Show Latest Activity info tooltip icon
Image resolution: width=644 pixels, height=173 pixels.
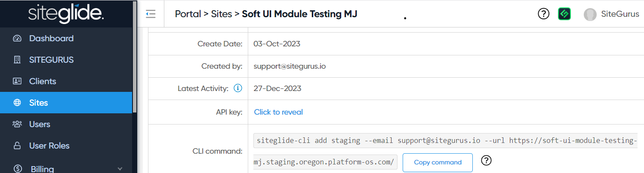(x=237, y=88)
